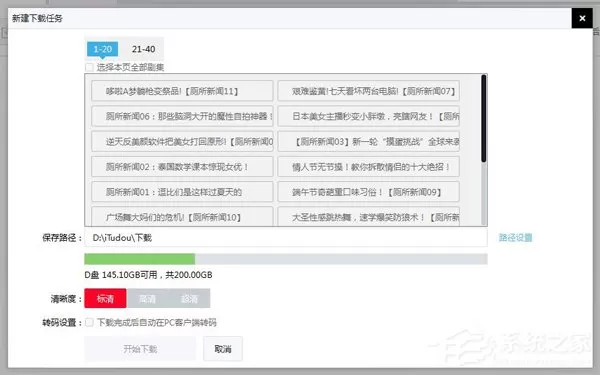Viewport: 600px width, 375px height.
Task: Close the 新建下载任务 dialog
Action: (582, 18)
